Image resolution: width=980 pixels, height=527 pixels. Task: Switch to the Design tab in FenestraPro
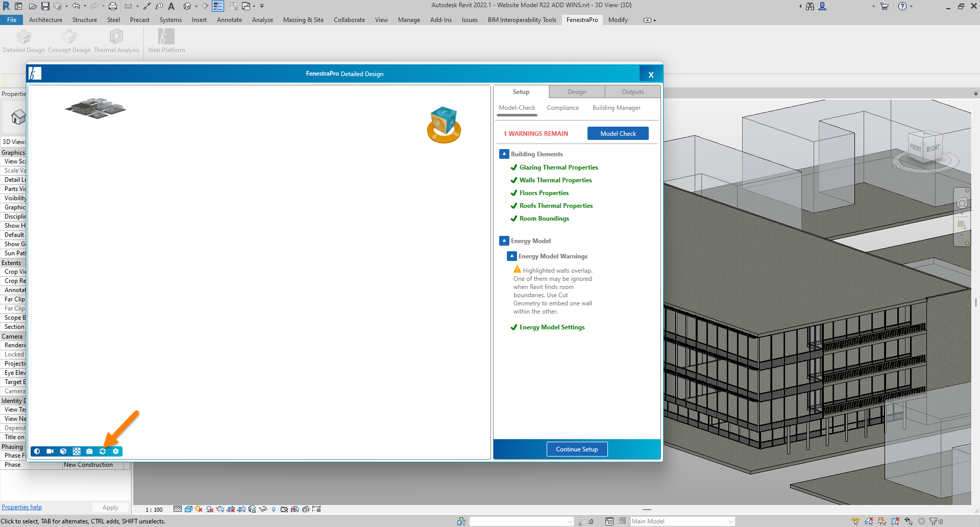tap(577, 92)
